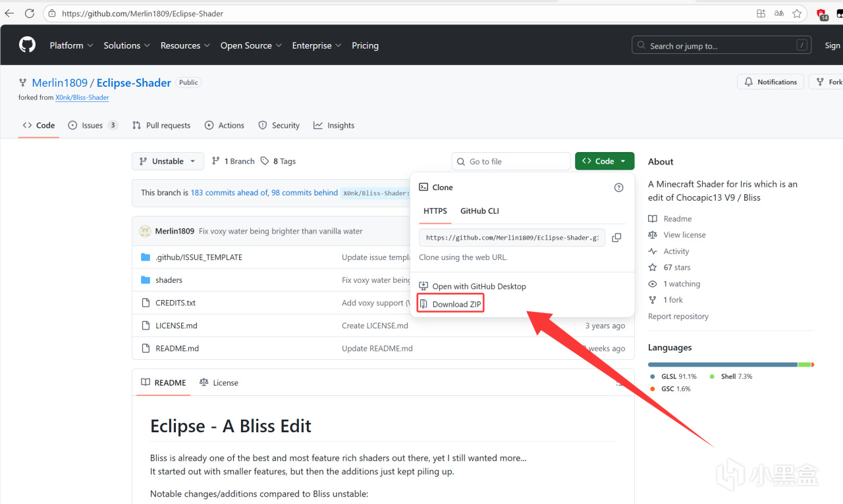Open the CREDITS.txt file

click(x=175, y=303)
